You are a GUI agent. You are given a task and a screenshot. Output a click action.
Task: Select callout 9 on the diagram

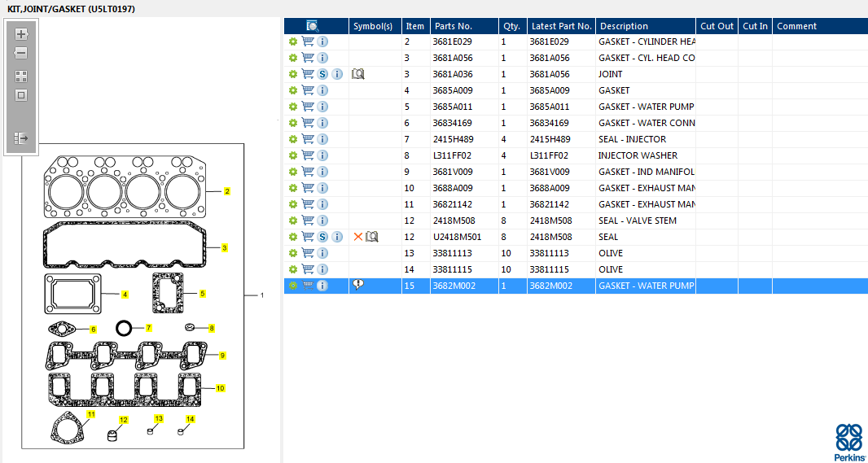(x=222, y=355)
